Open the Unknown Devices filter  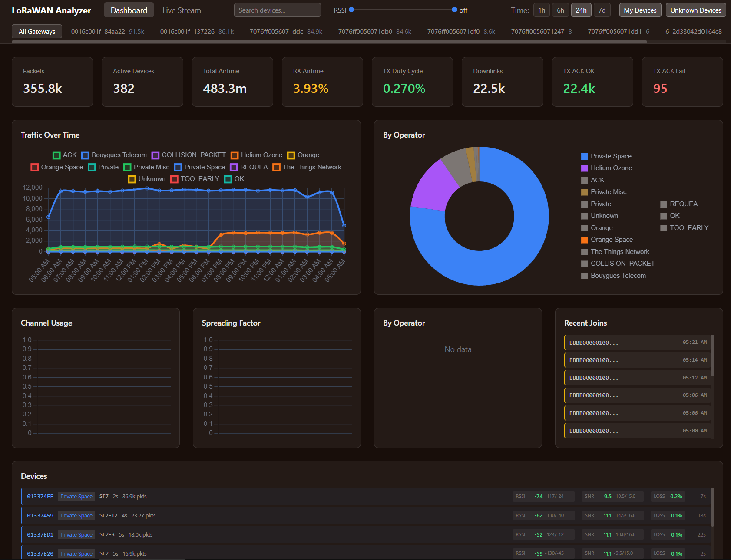(695, 10)
